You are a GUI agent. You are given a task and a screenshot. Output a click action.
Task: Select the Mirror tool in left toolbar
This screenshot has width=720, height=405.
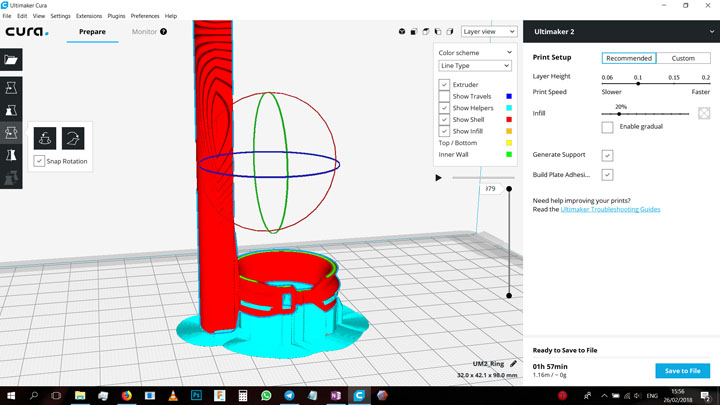point(11,155)
